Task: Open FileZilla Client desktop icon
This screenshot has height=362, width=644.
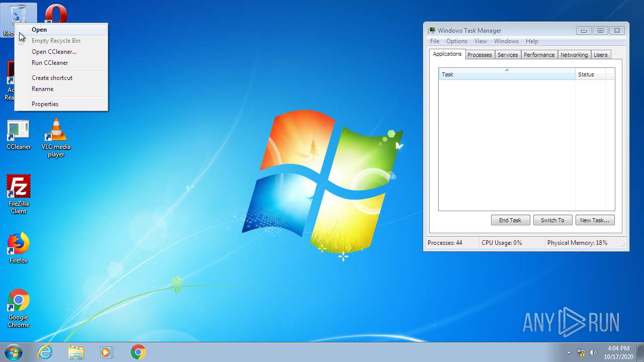Action: [x=19, y=194]
